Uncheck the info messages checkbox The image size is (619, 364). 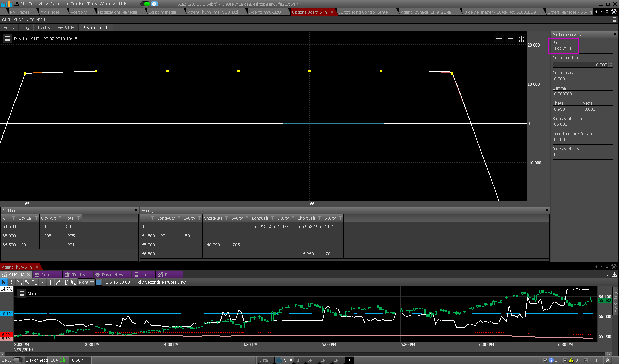pyautogui.click(x=545, y=360)
